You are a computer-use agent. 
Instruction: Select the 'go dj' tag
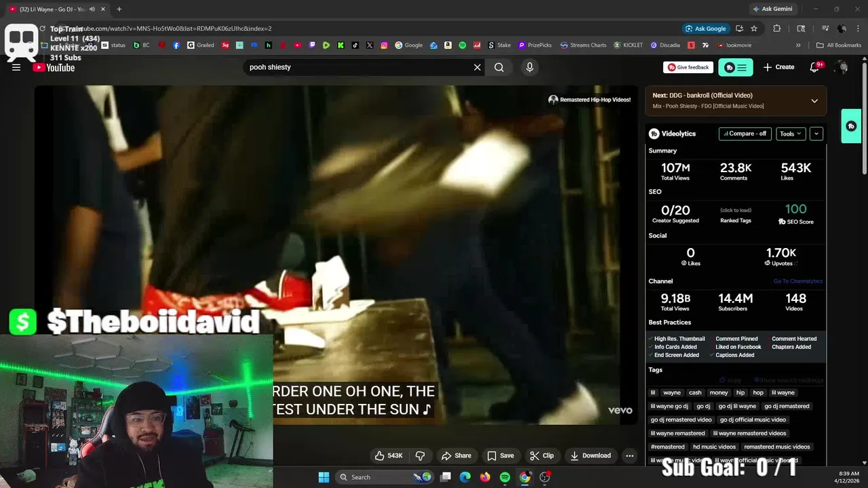[x=703, y=406]
